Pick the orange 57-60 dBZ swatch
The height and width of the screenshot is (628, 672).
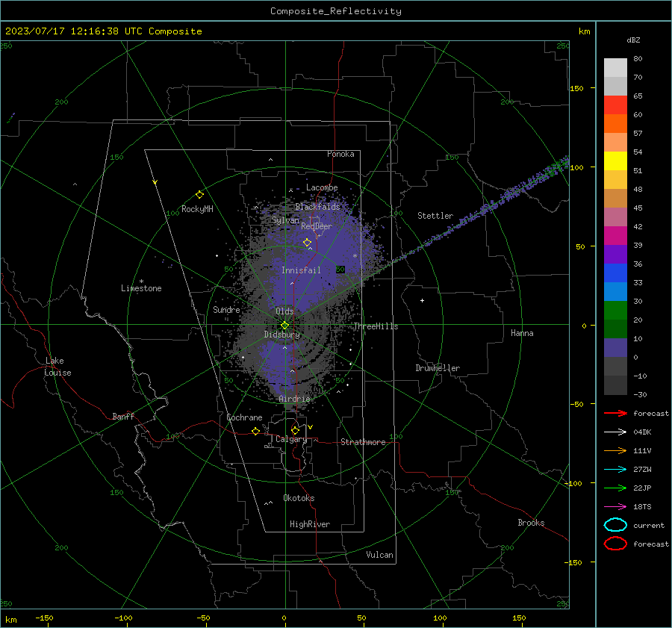(615, 124)
